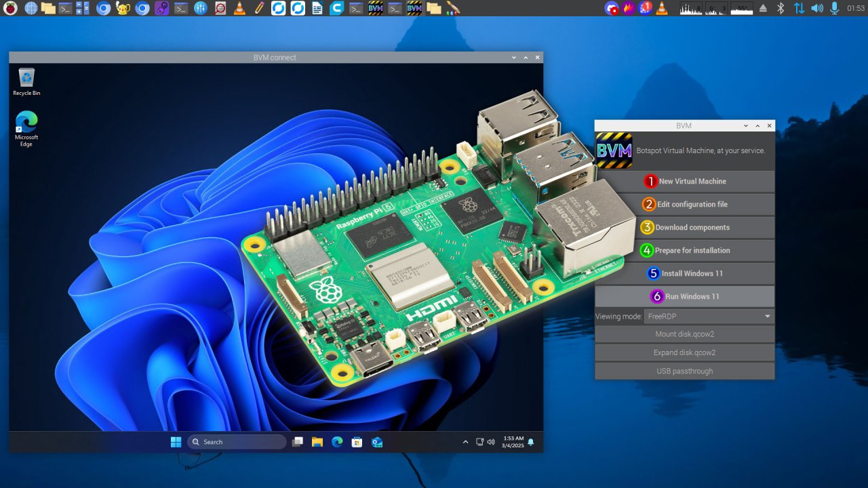
Task: Click the Windows taskbar Search box
Action: point(237,442)
